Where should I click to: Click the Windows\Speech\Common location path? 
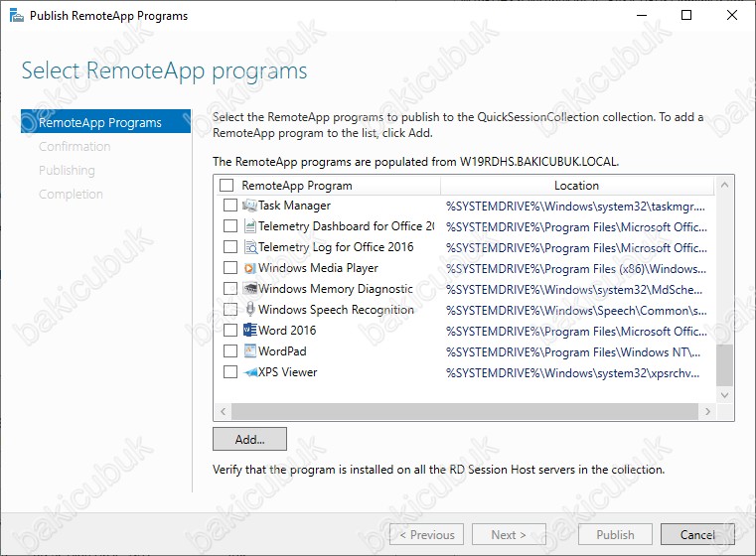(576, 311)
